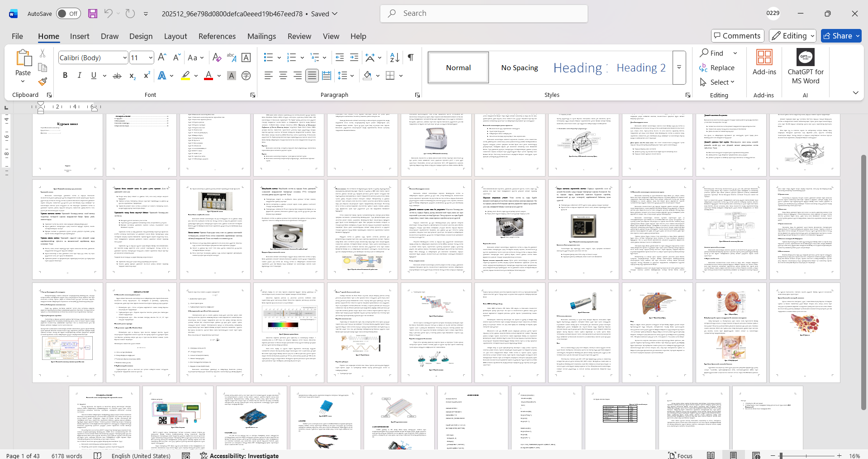Switch to the Layout tab
Image resolution: width=868 pixels, height=459 pixels.
pos(175,36)
